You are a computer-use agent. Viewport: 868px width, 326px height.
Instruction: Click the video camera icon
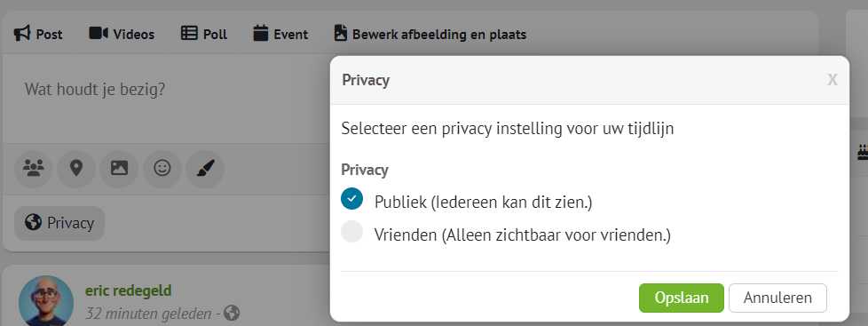click(98, 34)
